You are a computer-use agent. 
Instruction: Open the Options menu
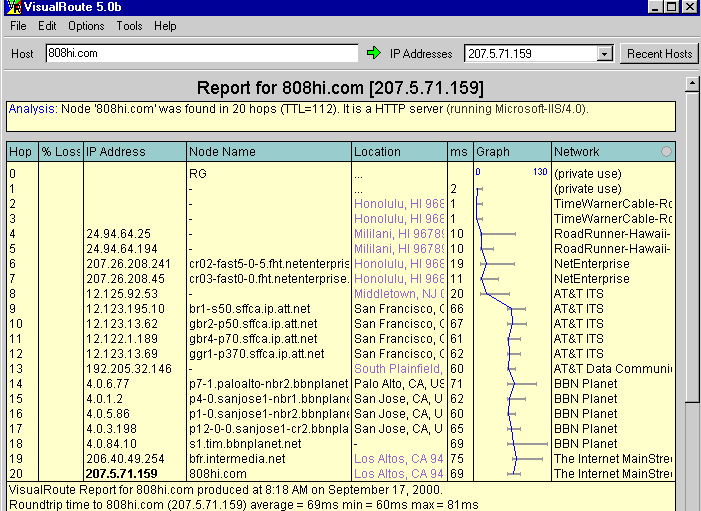click(86, 26)
